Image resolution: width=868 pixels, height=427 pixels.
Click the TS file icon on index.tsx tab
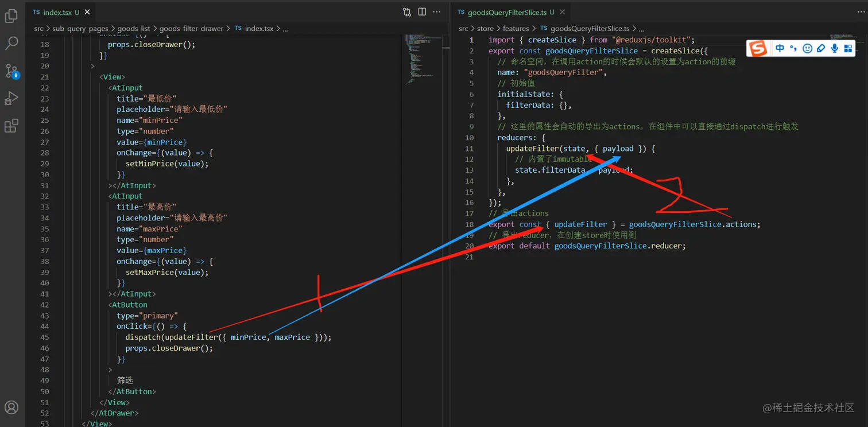click(36, 12)
